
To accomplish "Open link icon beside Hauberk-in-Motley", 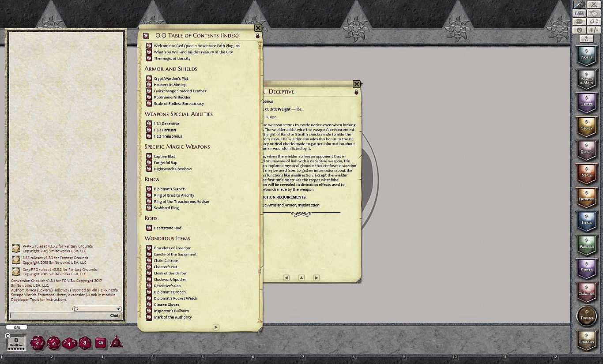I will (149, 85).
